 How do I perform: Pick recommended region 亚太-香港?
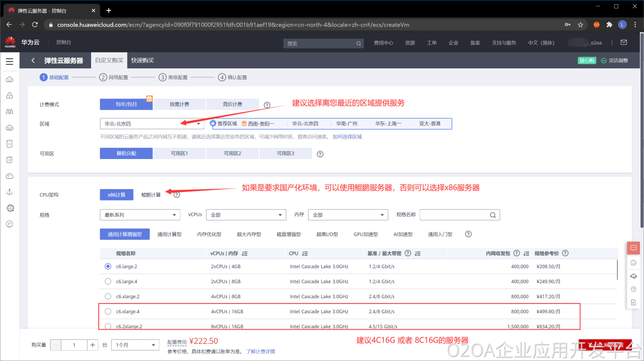click(430, 124)
